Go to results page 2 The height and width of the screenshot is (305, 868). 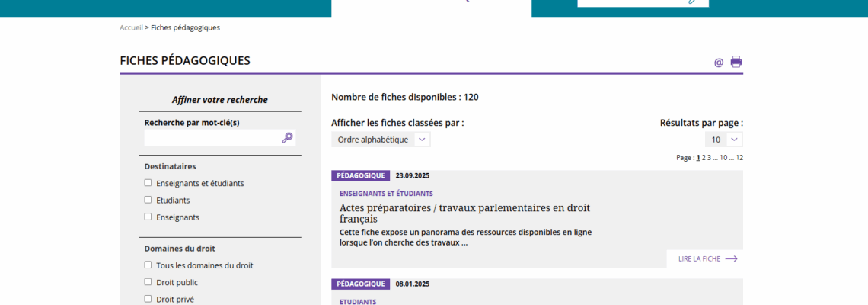coord(704,158)
